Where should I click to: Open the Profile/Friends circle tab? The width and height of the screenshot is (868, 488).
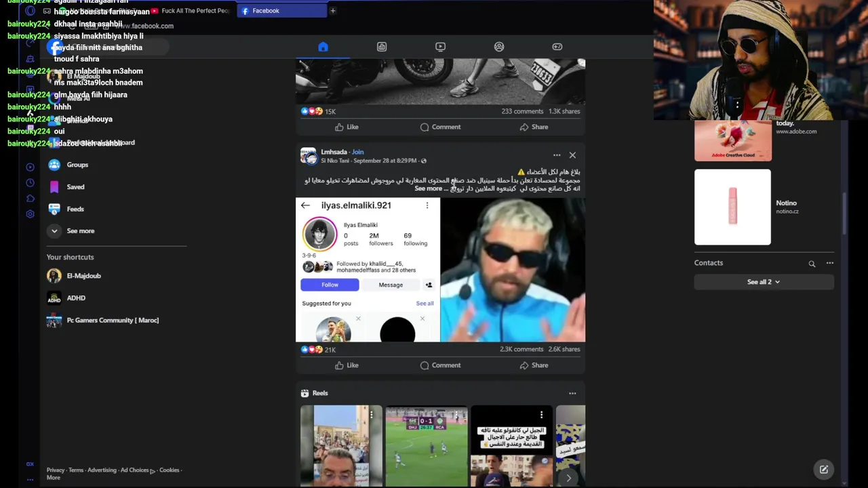tap(499, 47)
